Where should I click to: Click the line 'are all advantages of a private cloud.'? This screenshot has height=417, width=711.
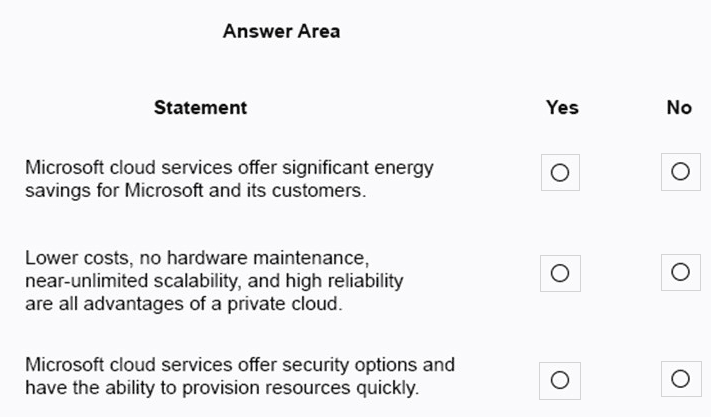184,303
